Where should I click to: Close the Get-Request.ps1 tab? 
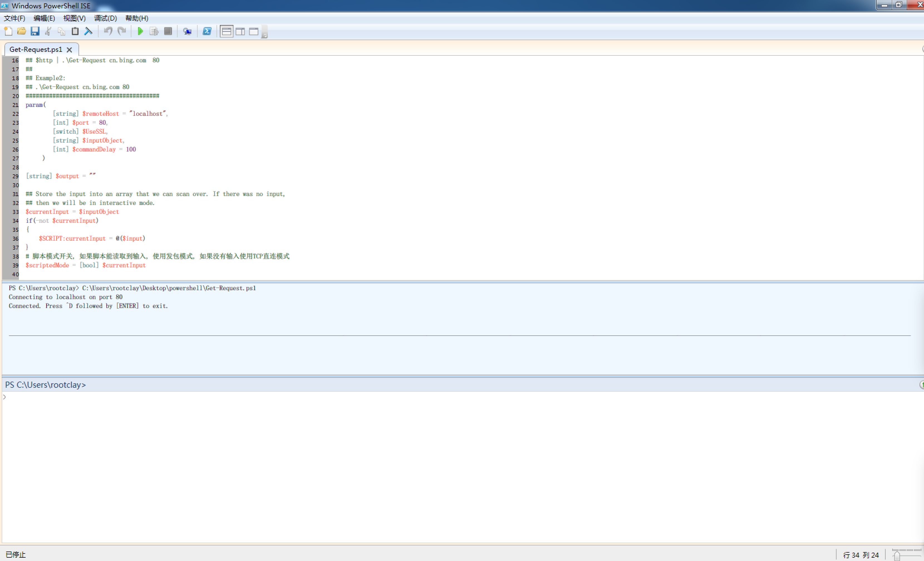pos(69,50)
